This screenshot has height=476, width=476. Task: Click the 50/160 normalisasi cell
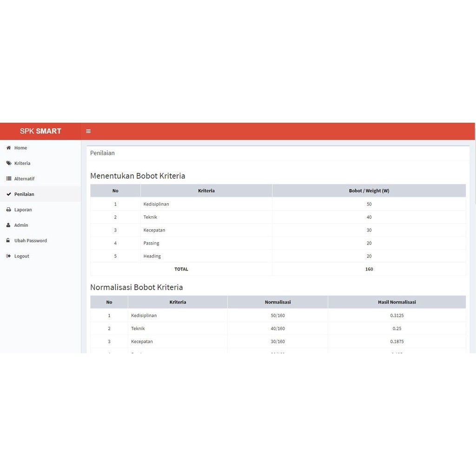(278, 316)
